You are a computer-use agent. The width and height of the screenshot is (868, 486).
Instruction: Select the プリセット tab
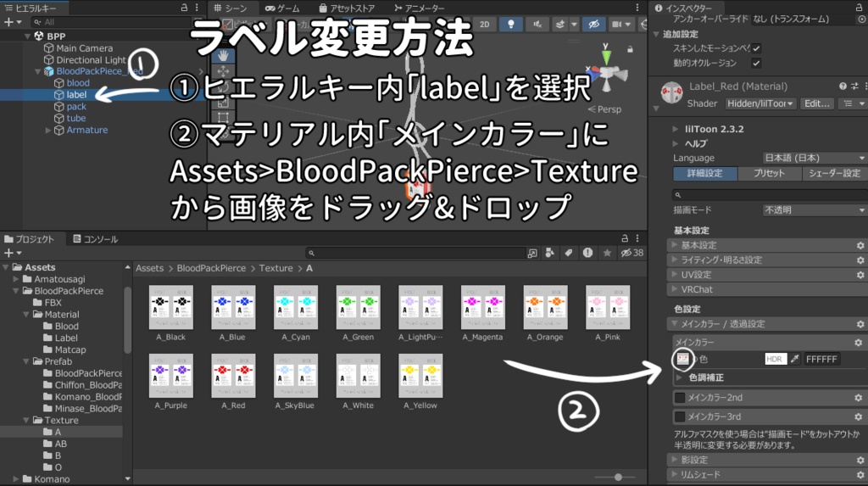(769, 174)
